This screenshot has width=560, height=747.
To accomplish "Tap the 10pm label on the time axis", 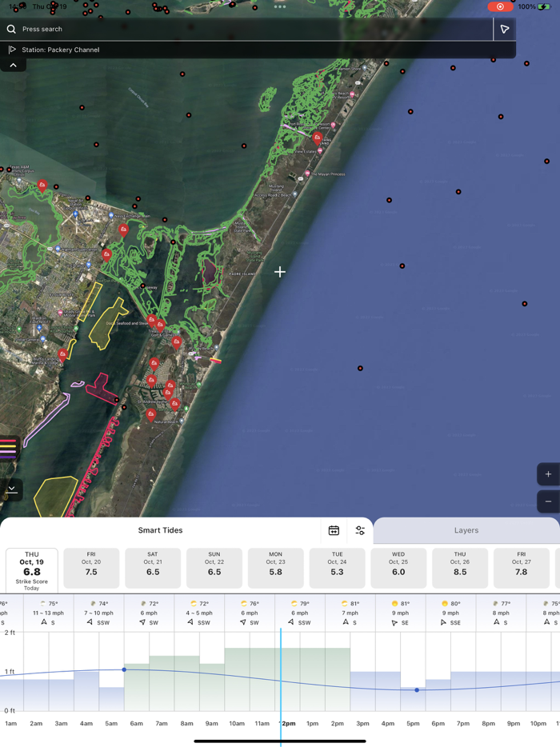I will (x=538, y=723).
